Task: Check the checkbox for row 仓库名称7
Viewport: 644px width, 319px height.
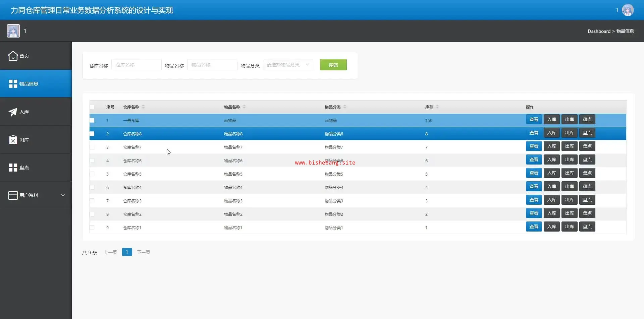Action: tap(92, 147)
